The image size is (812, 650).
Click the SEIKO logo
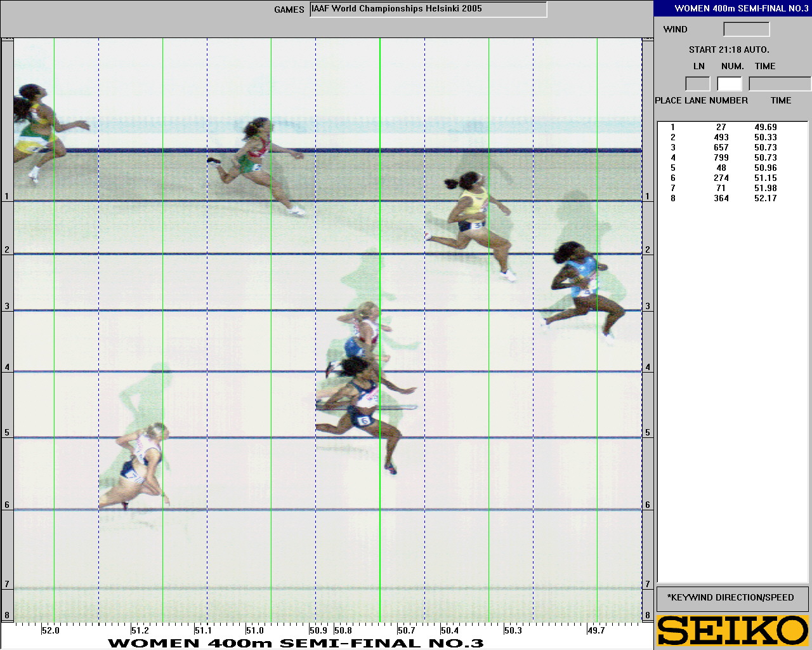pyautogui.click(x=733, y=631)
